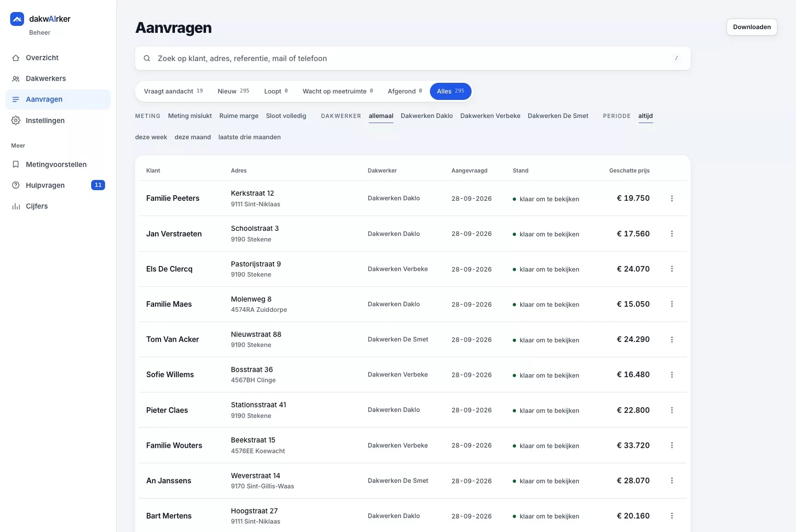The width and height of the screenshot is (796, 532).
Task: Click the slash shortcut hint in search bar
Action: click(x=676, y=58)
